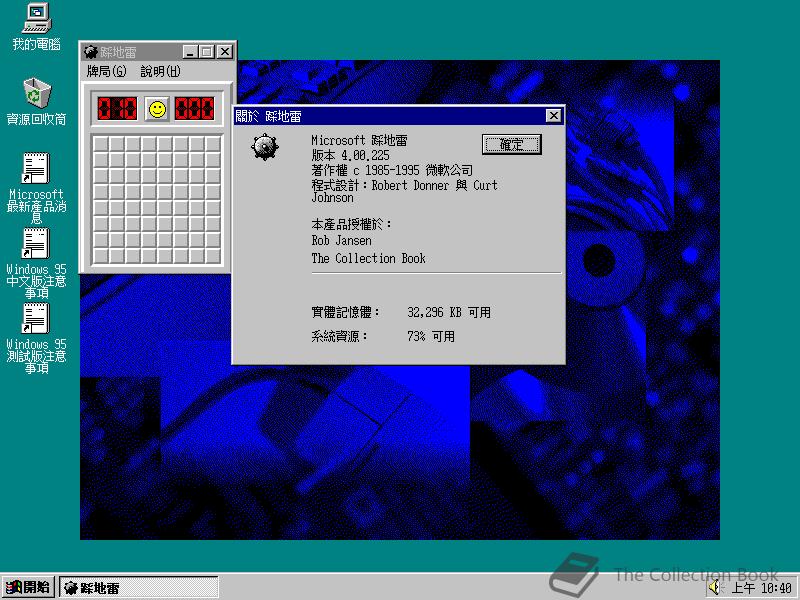The height and width of the screenshot is (600, 800).
Task: Click the text 版本 4.00.225
Action: tap(351, 155)
